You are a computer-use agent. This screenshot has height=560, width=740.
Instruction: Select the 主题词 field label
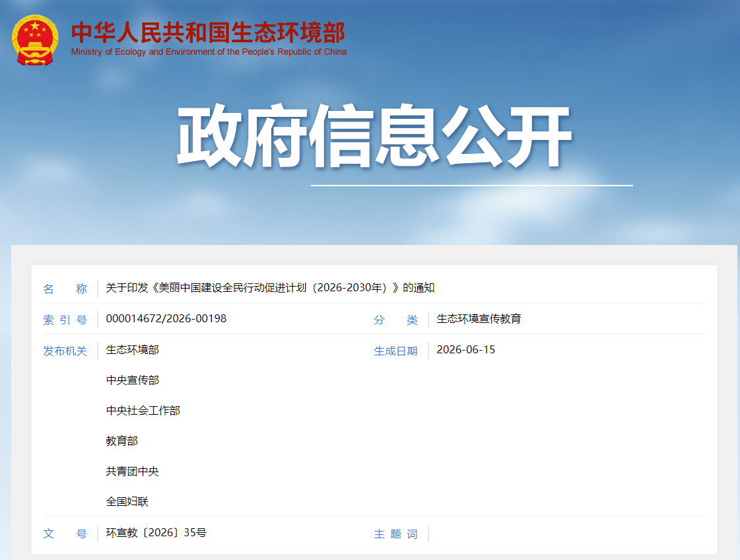tap(395, 534)
